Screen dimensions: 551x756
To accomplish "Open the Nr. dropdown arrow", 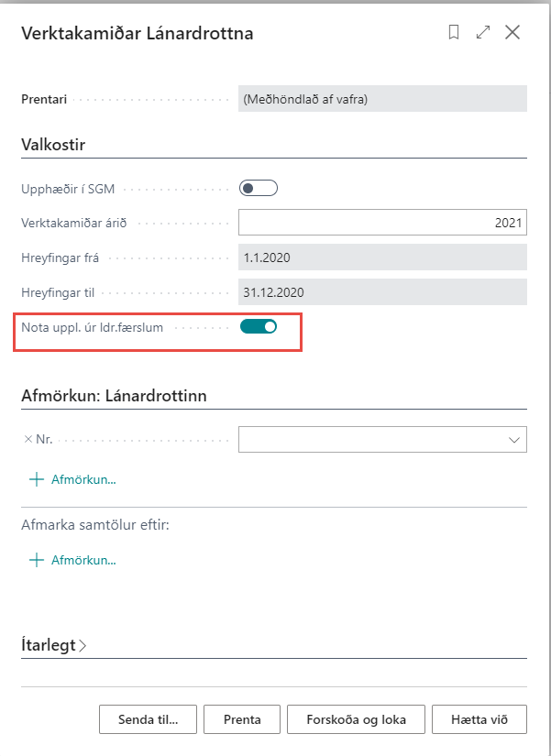I will point(514,440).
